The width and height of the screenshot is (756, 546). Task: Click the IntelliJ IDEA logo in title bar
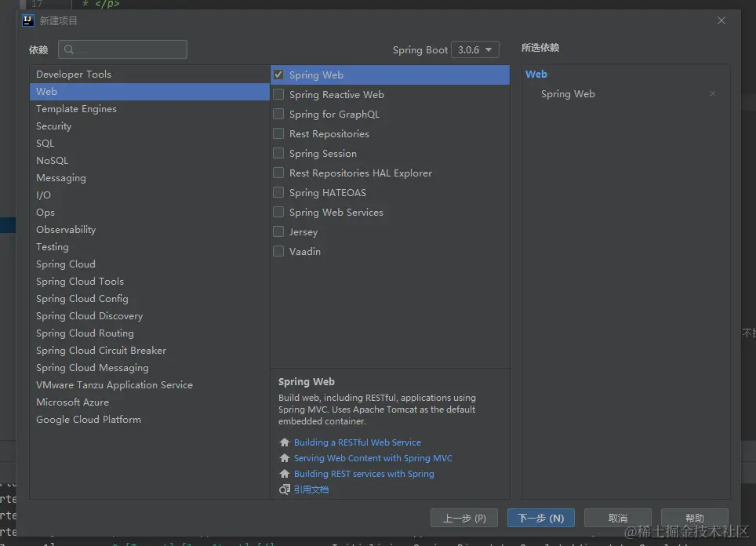coord(28,20)
